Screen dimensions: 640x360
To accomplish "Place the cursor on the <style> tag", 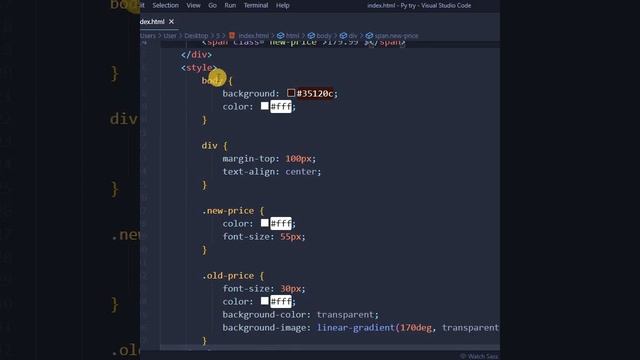I will 199,67.
